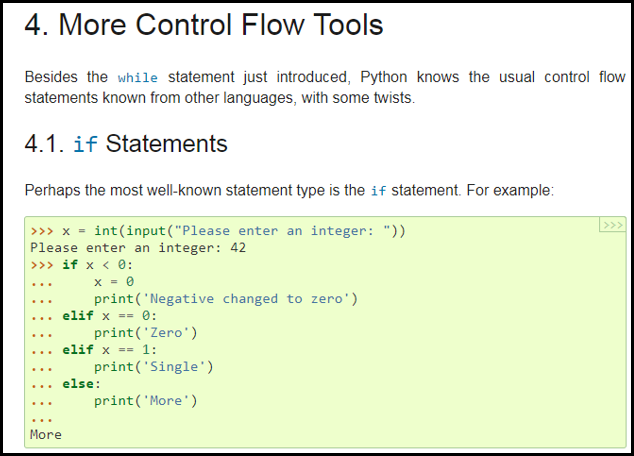Click the "Please enter an integer: 42" output
The height and width of the screenshot is (456, 634).
click(138, 248)
